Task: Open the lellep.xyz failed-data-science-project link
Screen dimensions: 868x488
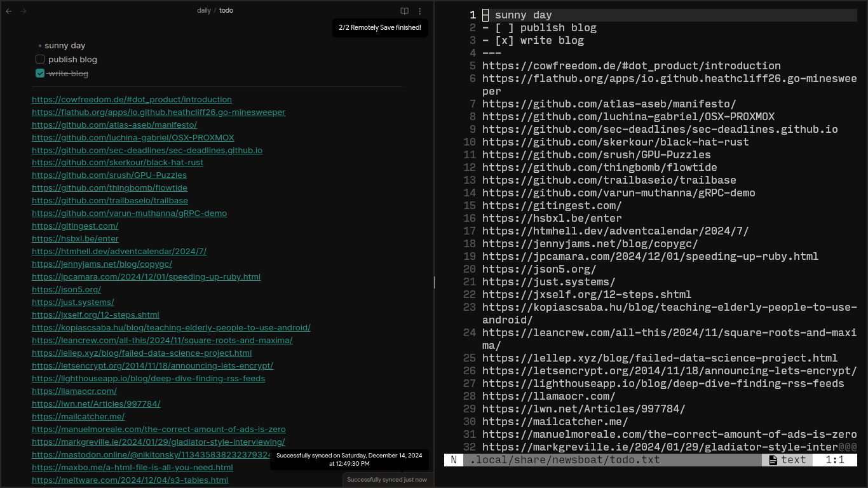Action: tap(142, 353)
